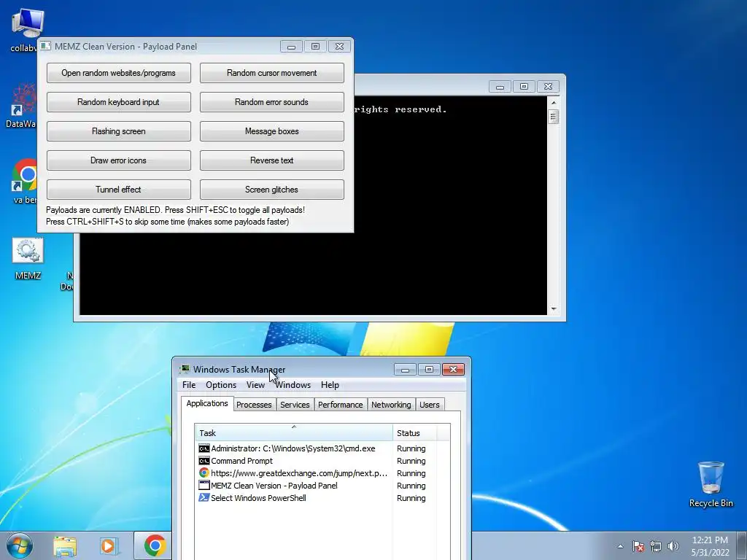Image resolution: width=747 pixels, height=560 pixels.
Task: Open File Explorer from the taskbar
Action: point(65,545)
